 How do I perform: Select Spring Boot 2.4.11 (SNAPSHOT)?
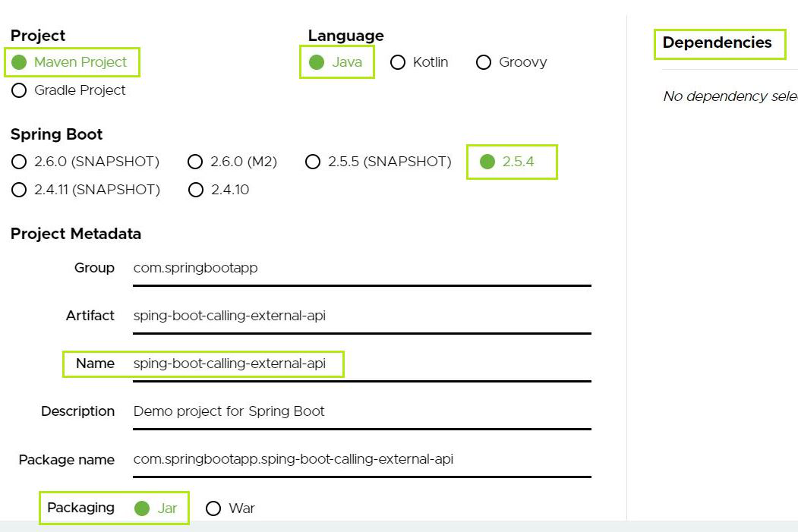[20, 190]
